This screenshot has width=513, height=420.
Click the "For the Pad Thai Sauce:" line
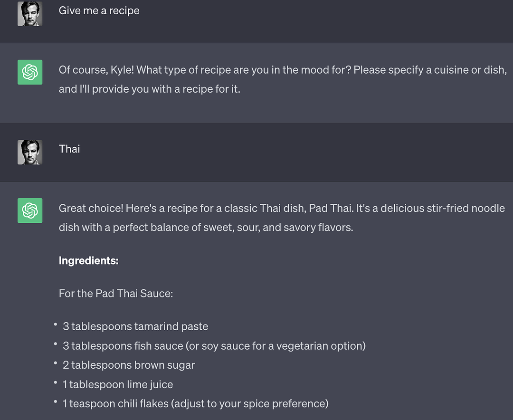116,294
